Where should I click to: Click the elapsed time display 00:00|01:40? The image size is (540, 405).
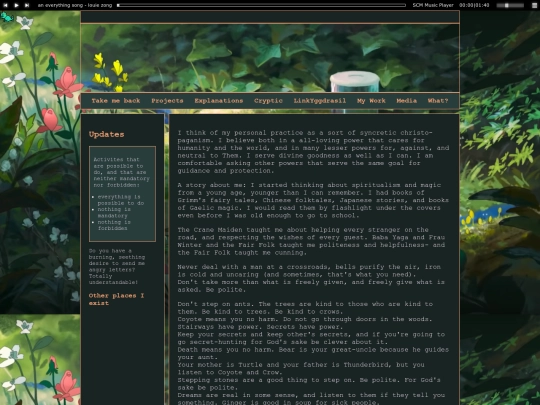tap(474, 5)
